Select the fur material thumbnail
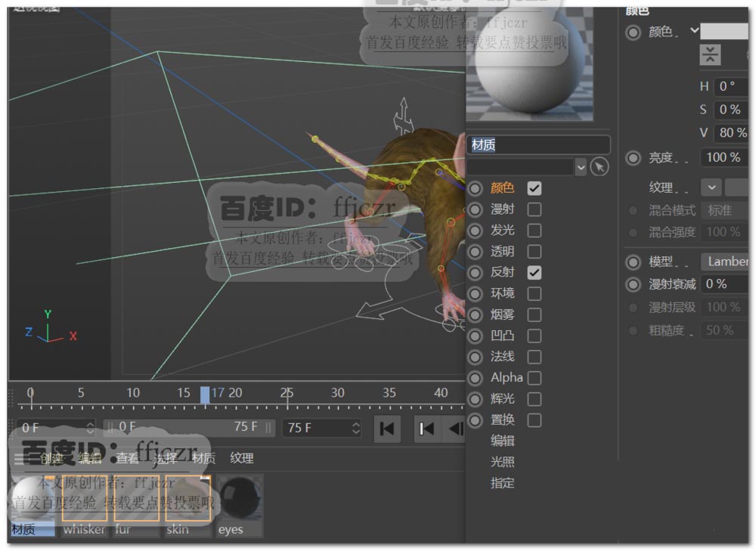This screenshot has height=551, width=756. pyautogui.click(x=136, y=499)
